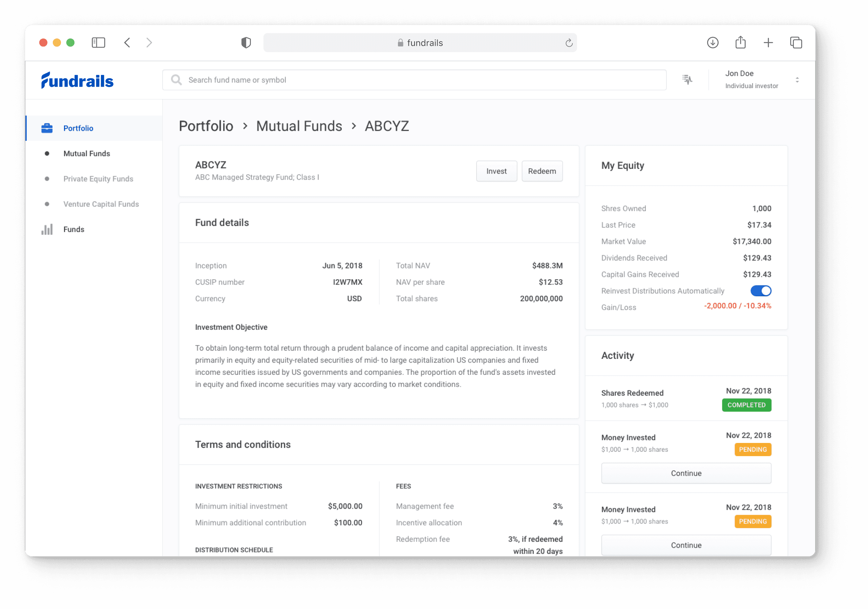Go back with the browser chevron
Image resolution: width=868 pixels, height=609 pixels.
pyautogui.click(x=127, y=43)
